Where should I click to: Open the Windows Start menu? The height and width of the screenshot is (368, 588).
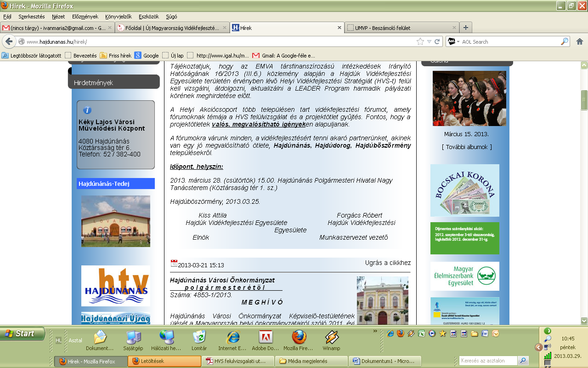[23, 333]
